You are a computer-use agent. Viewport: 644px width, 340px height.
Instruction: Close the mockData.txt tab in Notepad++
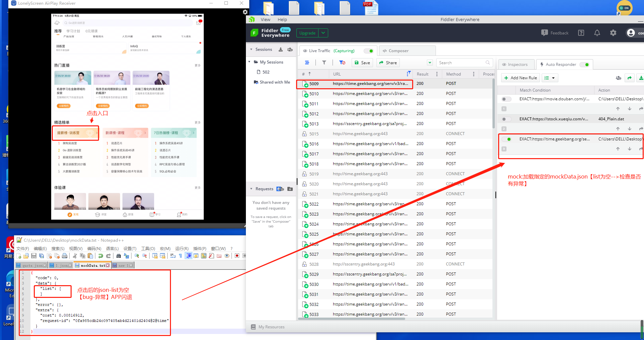[x=107, y=265]
